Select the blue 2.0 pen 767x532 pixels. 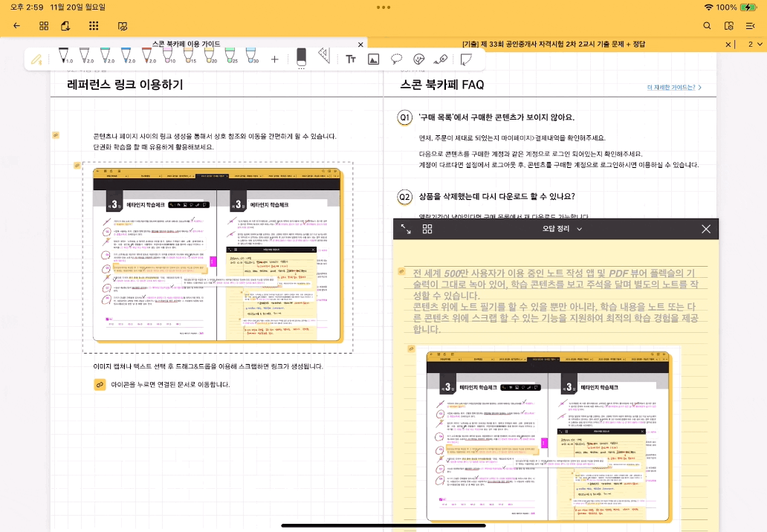(126, 56)
